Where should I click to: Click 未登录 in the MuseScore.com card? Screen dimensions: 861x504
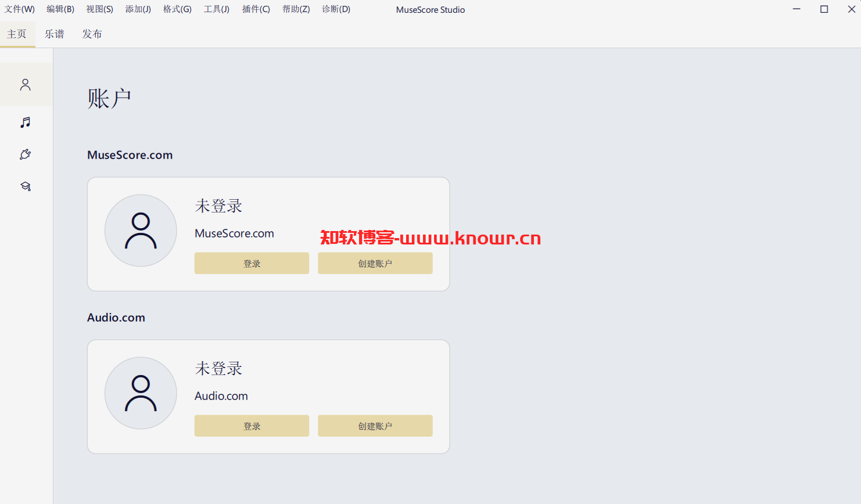[x=218, y=206]
